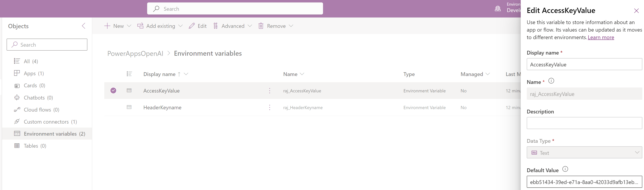The height and width of the screenshot is (190, 644).
Task: Click the Edit pencil icon in toolbar
Action: click(192, 26)
